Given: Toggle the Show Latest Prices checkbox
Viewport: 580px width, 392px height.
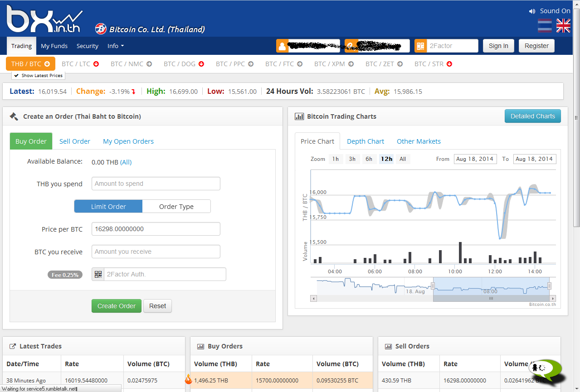Looking at the screenshot, I should (x=16, y=76).
